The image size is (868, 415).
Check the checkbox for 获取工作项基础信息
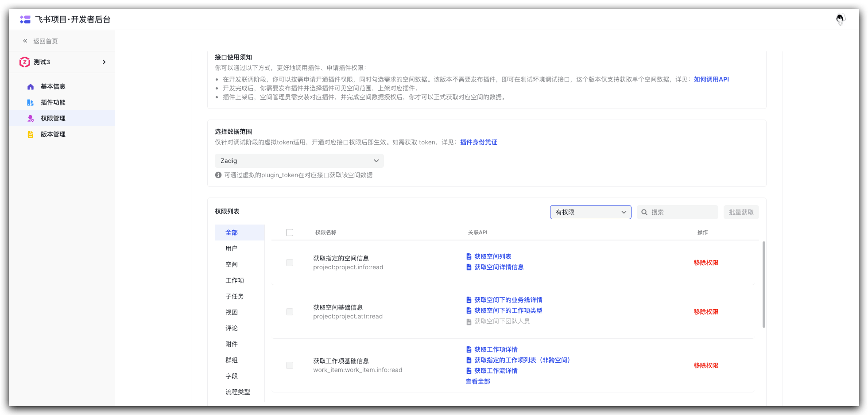[290, 365]
